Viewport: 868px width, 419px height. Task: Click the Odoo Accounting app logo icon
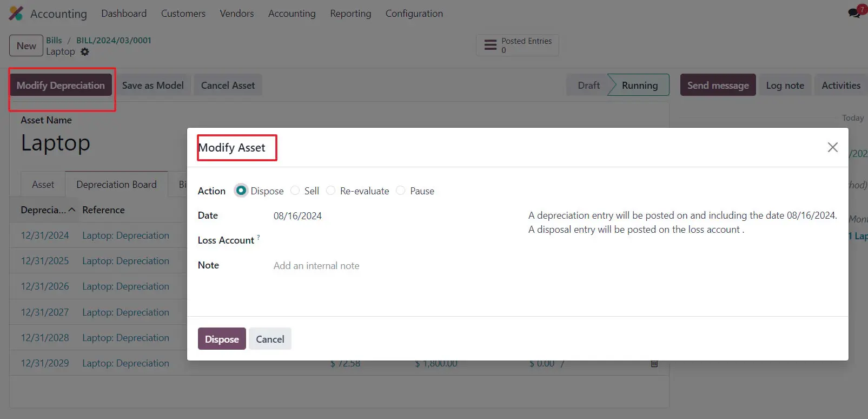coord(16,14)
